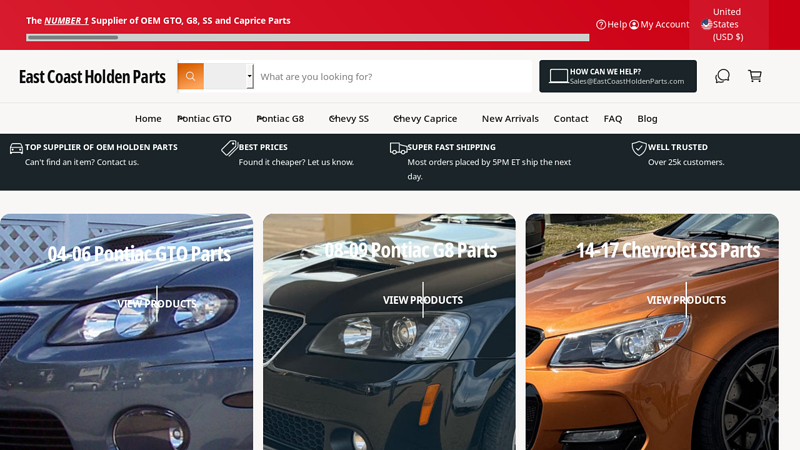Click the Help question mark icon
The image size is (800, 450).
tap(601, 24)
